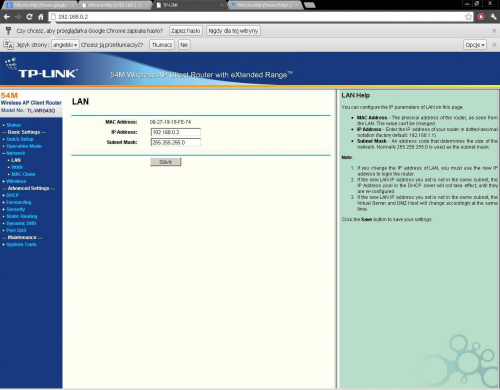Open the Opcje dropdown in translate bar
500x390 pixels.
click(x=475, y=45)
